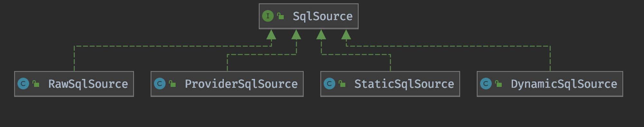Click the implements arrowhead from RawSqlSource
Image resolution: width=644 pixels, height=127 pixels.
click(271, 35)
